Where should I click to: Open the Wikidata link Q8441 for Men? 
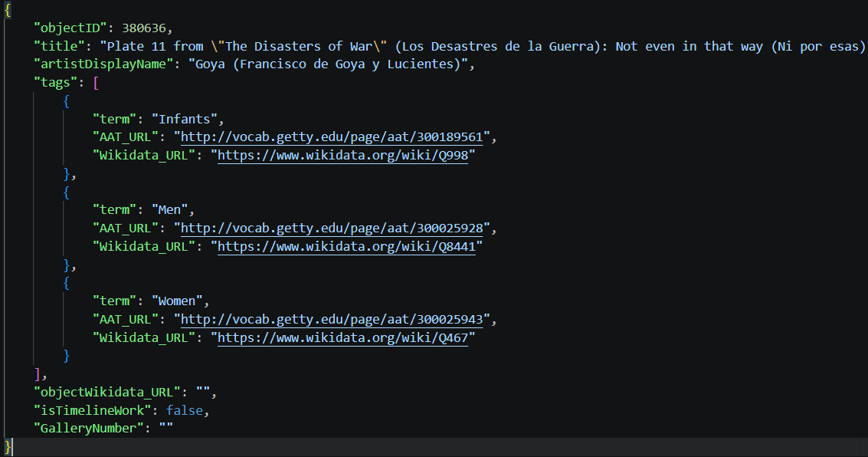click(348, 246)
